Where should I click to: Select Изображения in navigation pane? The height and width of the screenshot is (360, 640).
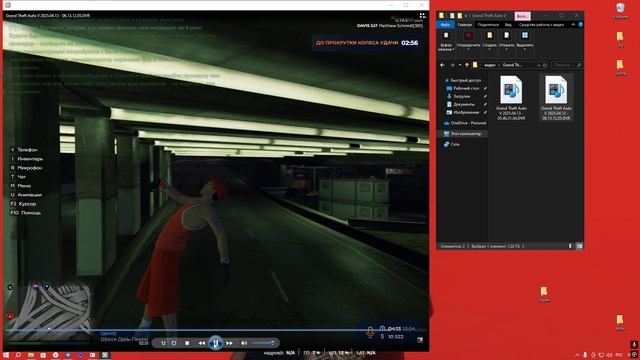(x=466, y=112)
